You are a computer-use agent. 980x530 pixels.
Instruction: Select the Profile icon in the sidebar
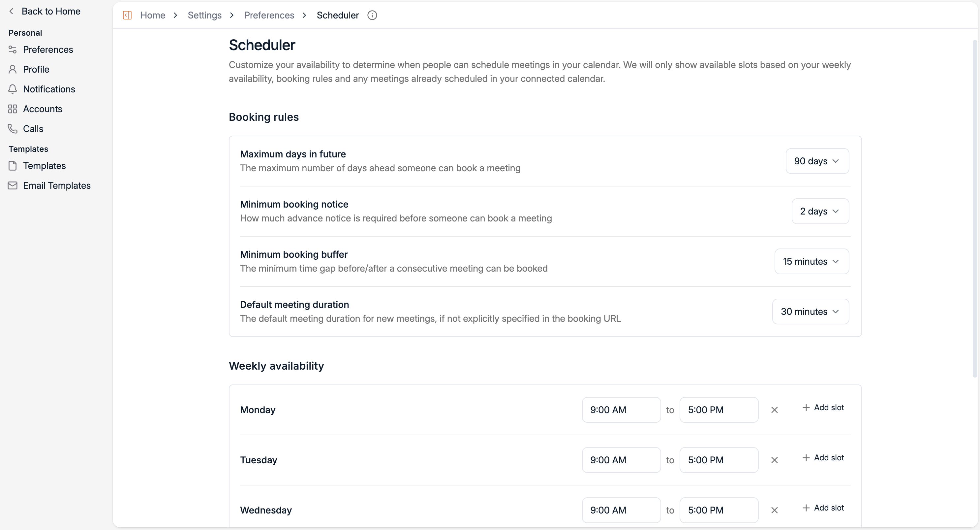tap(13, 69)
